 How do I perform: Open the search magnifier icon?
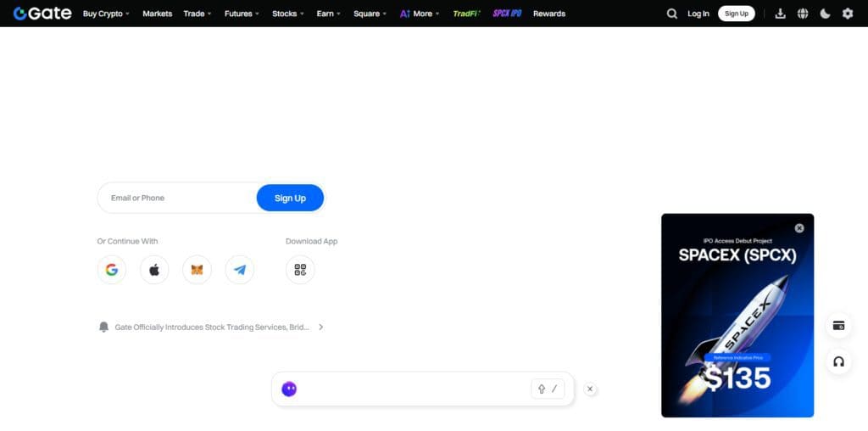(x=671, y=14)
